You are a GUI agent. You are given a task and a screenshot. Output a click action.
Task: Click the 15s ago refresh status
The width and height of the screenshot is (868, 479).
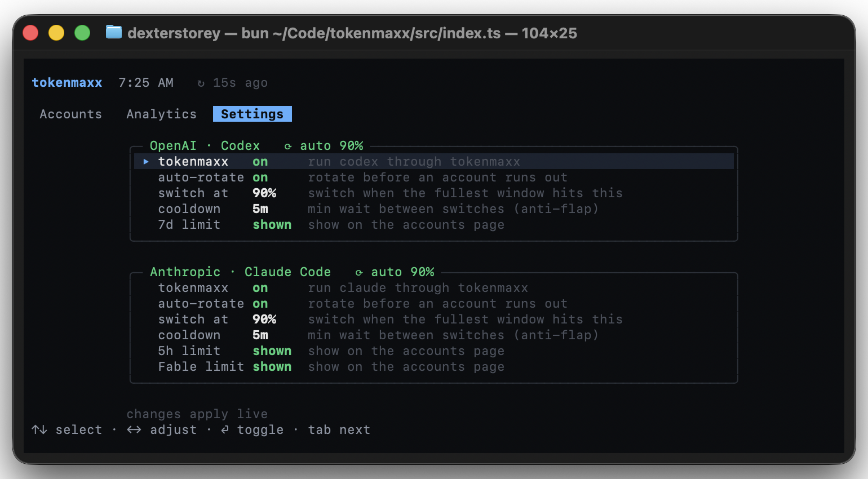(x=240, y=83)
